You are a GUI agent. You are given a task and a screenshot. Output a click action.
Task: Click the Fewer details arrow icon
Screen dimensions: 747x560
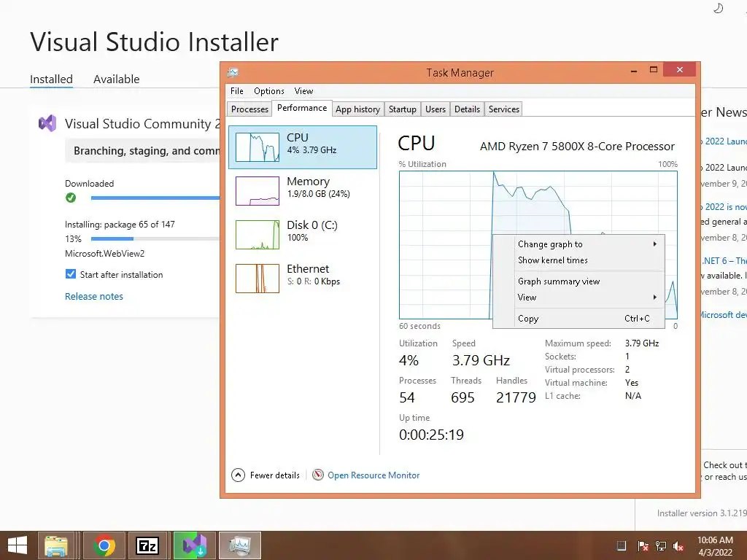[239, 475]
